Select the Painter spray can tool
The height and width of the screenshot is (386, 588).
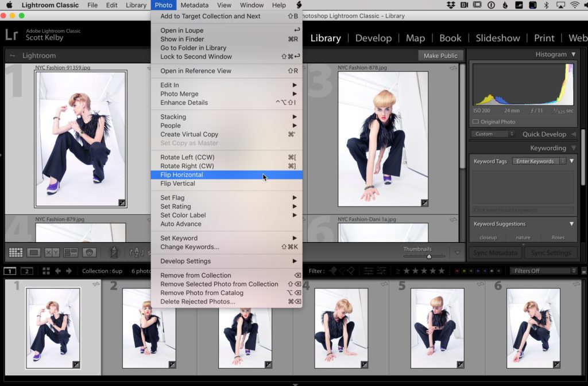(114, 253)
